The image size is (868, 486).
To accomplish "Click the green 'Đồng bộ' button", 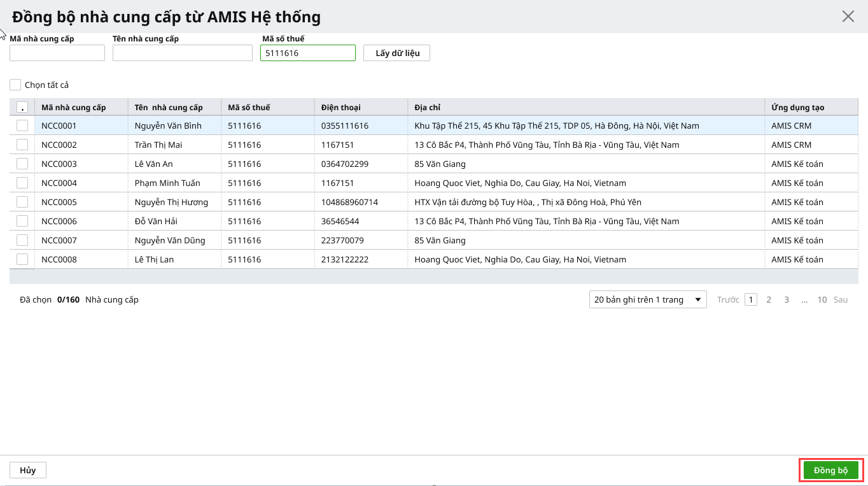I will [830, 470].
